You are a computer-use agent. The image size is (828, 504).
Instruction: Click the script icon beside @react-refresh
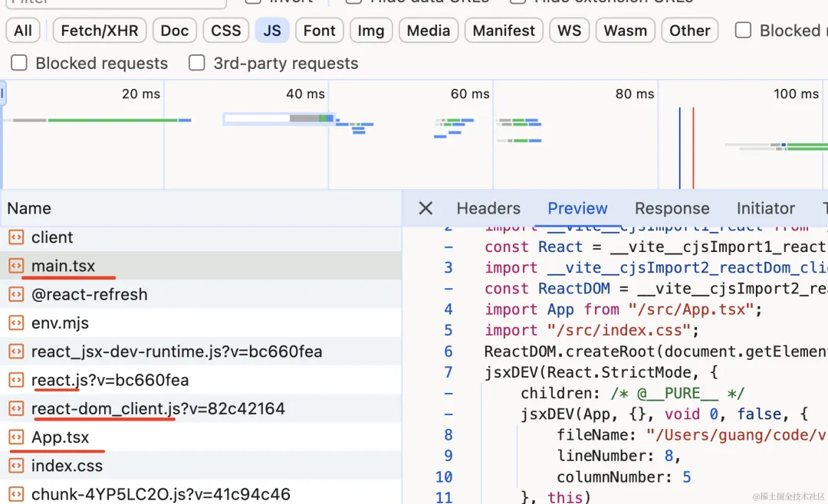coord(16,294)
